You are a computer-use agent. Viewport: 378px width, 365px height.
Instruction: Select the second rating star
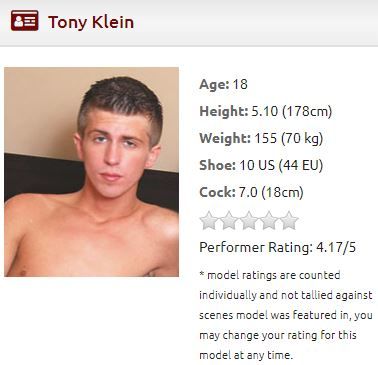click(x=229, y=220)
